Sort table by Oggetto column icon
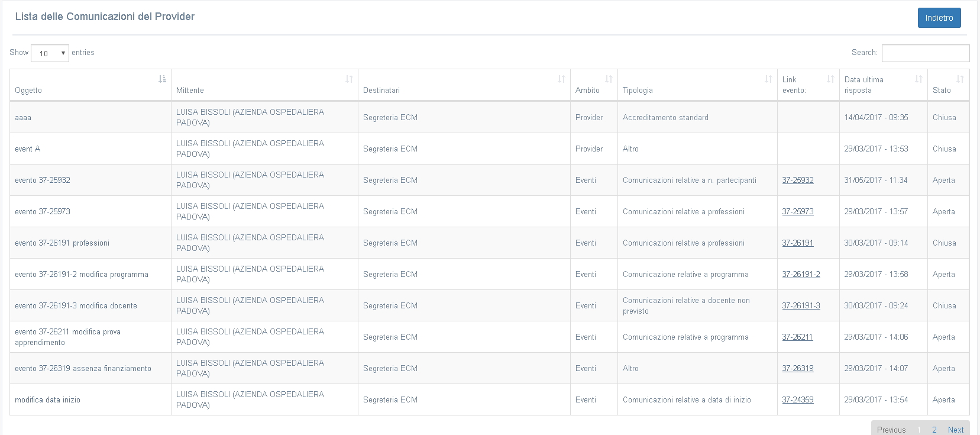The height and width of the screenshot is (435, 980). pos(162,79)
